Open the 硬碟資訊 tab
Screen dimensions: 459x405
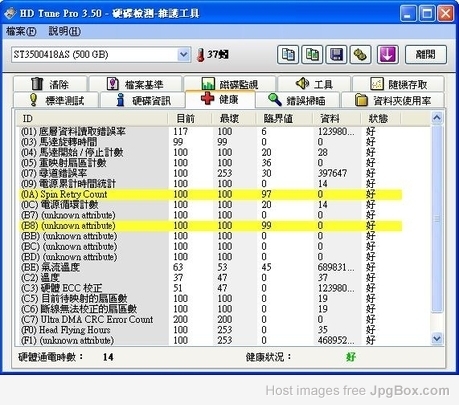pos(143,100)
